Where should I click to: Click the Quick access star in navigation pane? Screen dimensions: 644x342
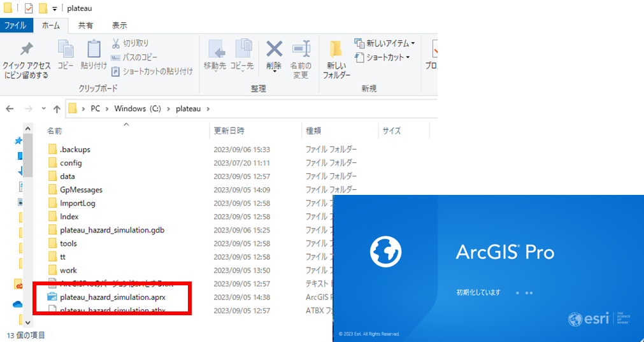point(18,141)
